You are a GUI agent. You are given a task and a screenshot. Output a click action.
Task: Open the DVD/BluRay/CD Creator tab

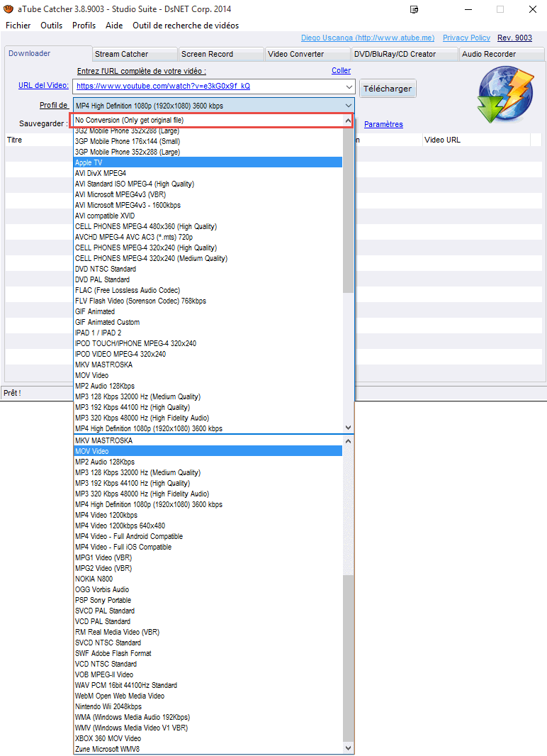click(x=405, y=54)
